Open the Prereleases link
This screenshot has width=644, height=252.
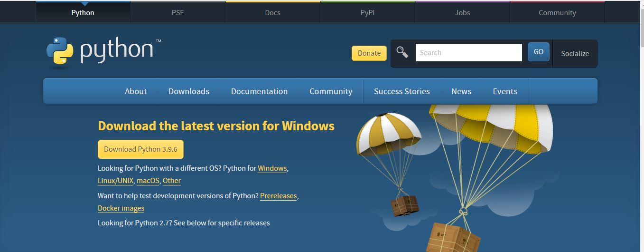click(x=278, y=196)
